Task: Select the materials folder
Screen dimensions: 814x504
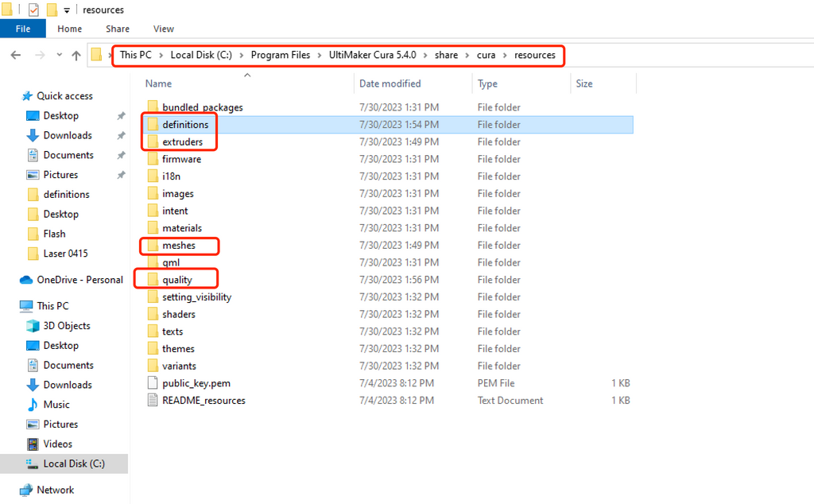Action: [x=182, y=228]
